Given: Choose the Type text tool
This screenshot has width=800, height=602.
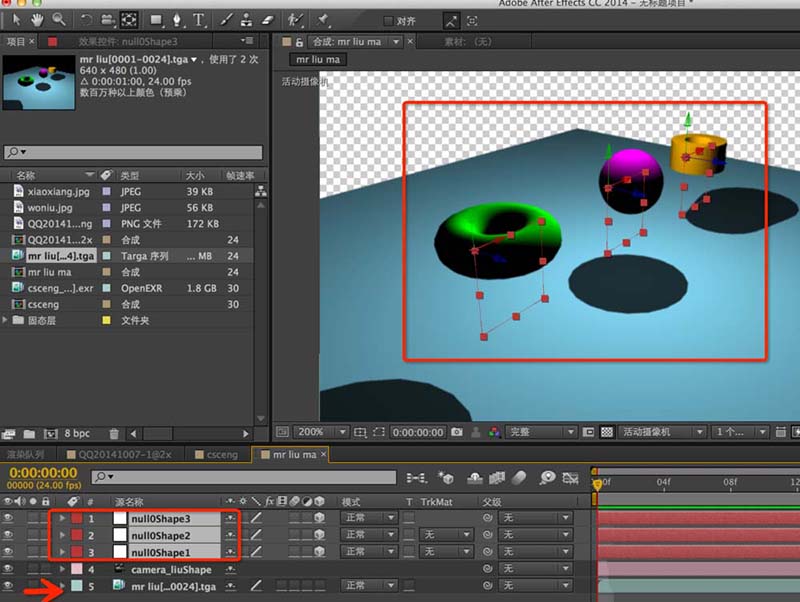Looking at the screenshot, I should (x=199, y=19).
